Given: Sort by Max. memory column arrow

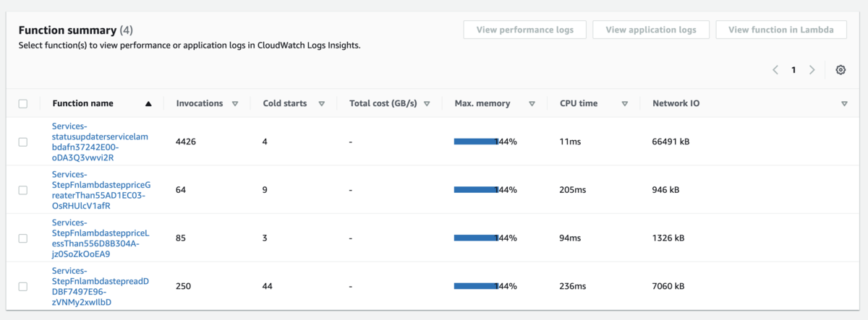Looking at the screenshot, I should pos(532,104).
